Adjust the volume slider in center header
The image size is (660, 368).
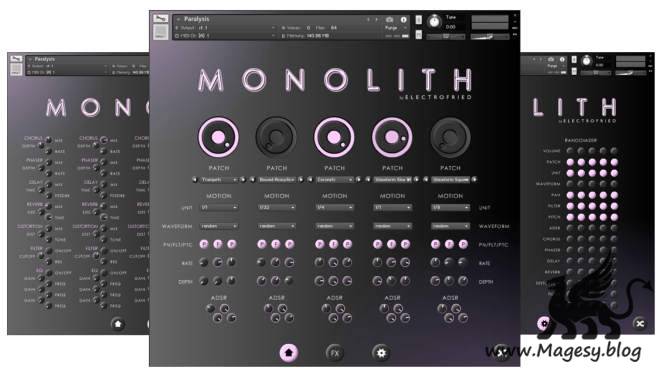point(489,37)
